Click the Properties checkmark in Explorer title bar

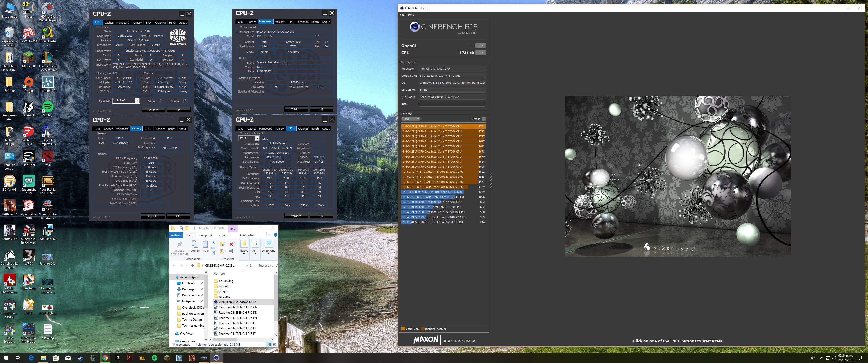(x=181, y=228)
